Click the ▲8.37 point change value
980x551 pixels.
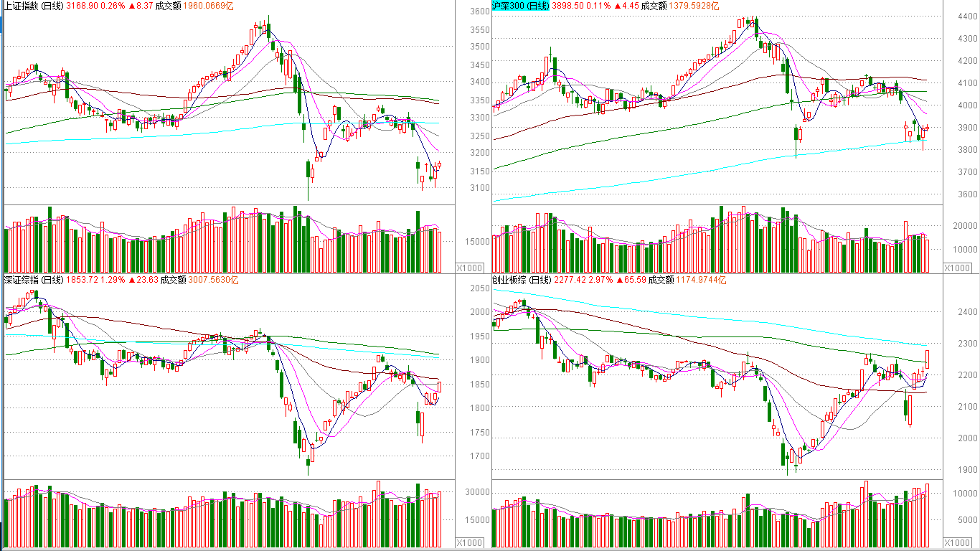coord(140,6)
